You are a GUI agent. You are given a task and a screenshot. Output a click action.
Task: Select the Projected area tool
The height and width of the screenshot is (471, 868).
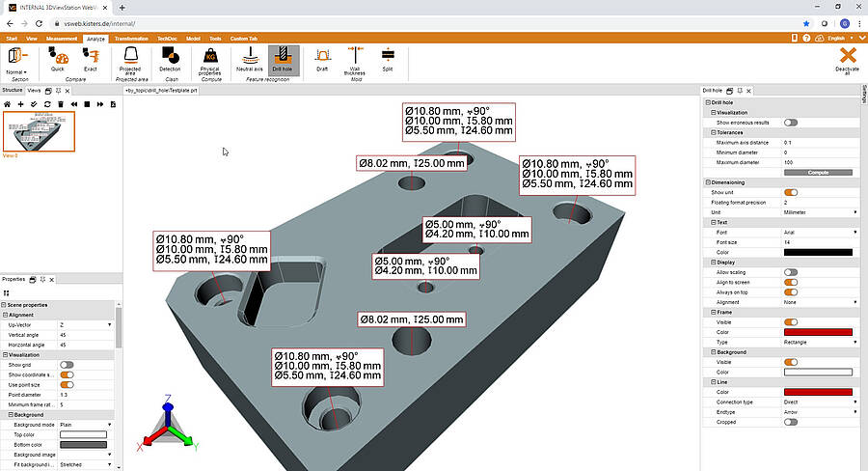pyautogui.click(x=130, y=61)
